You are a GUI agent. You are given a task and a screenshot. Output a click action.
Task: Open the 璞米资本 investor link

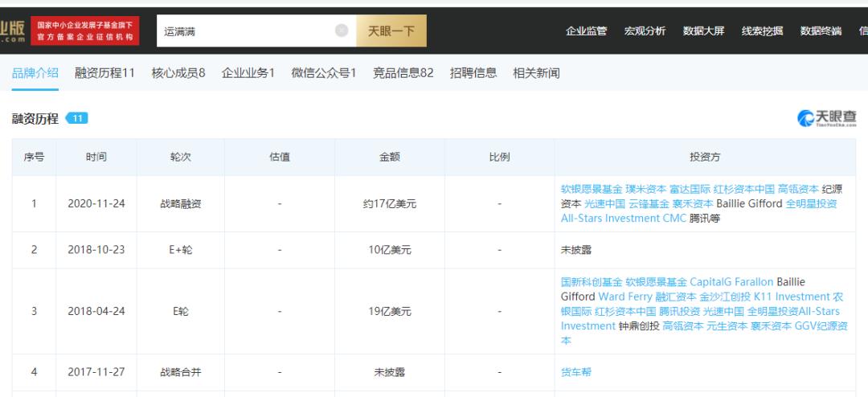(x=645, y=190)
